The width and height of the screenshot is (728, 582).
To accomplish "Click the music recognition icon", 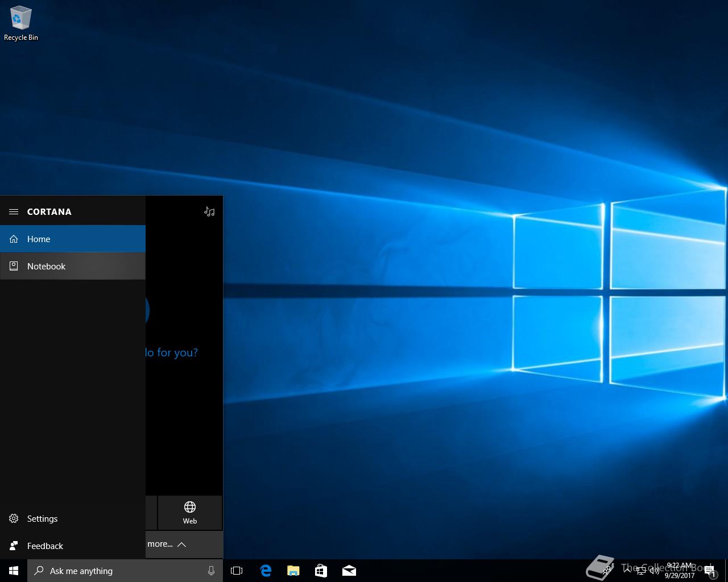I will (209, 211).
